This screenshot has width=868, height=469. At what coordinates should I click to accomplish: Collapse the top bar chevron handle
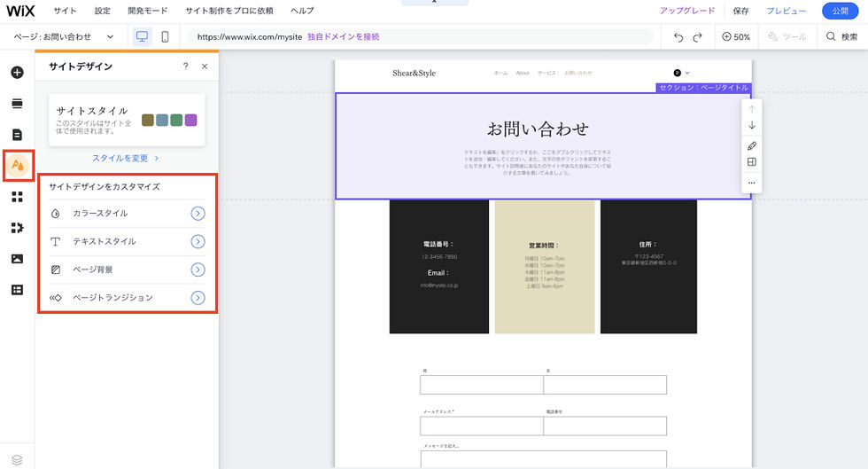[435, 3]
